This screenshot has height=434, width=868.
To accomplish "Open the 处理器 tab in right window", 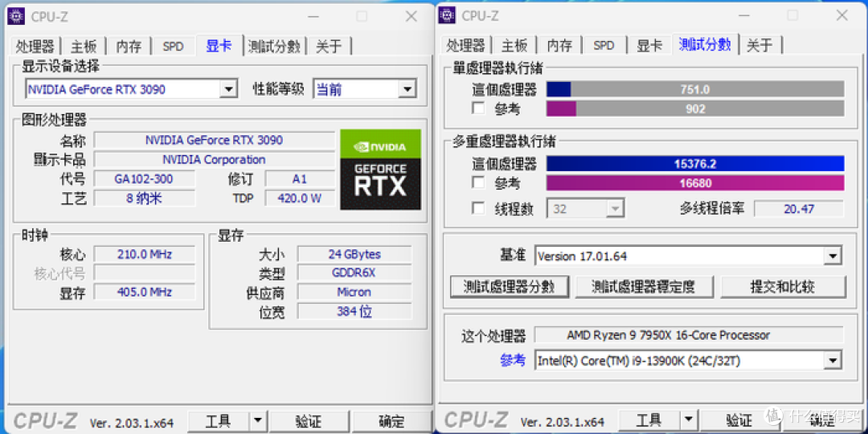I will tap(466, 45).
